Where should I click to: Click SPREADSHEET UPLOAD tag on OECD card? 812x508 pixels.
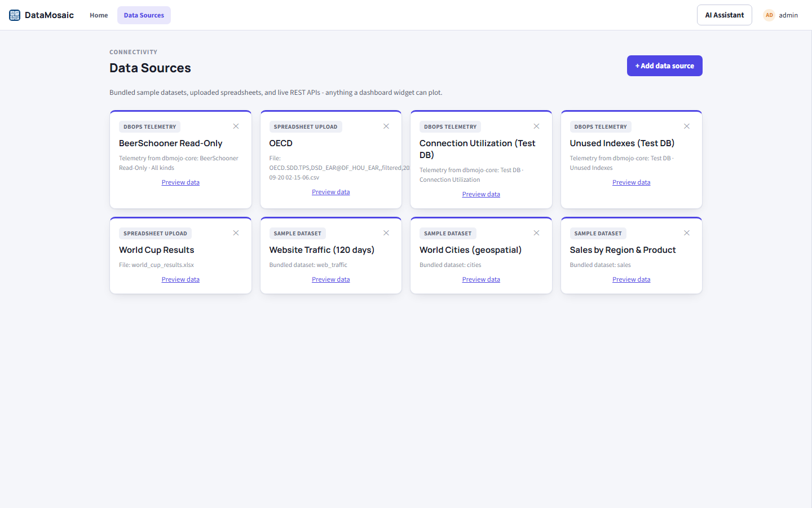coord(306,127)
